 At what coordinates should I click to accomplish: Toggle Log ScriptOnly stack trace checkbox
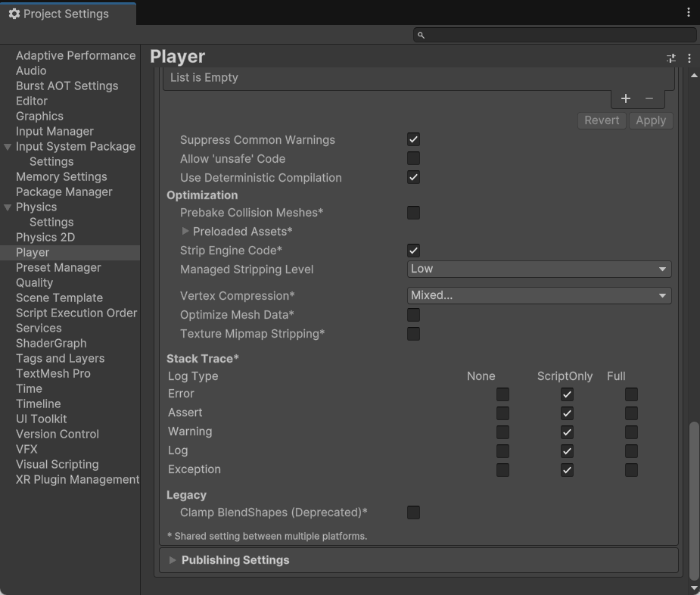(567, 451)
